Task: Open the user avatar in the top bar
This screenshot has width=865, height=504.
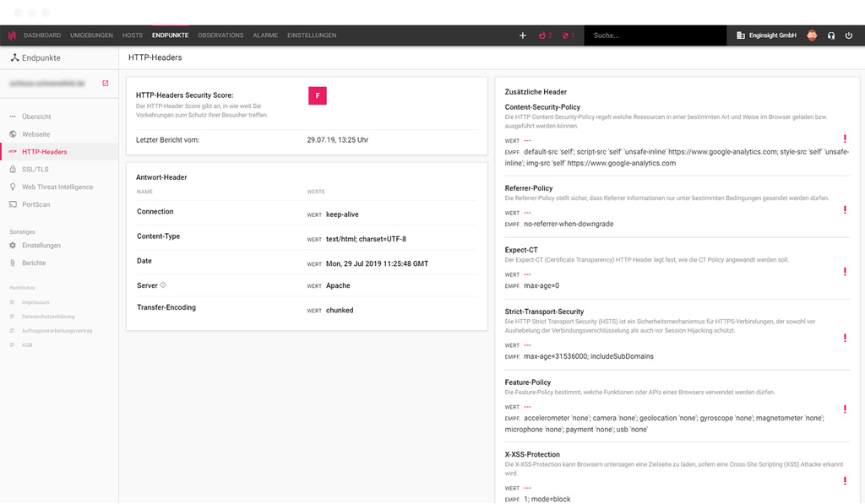Action: (x=811, y=35)
